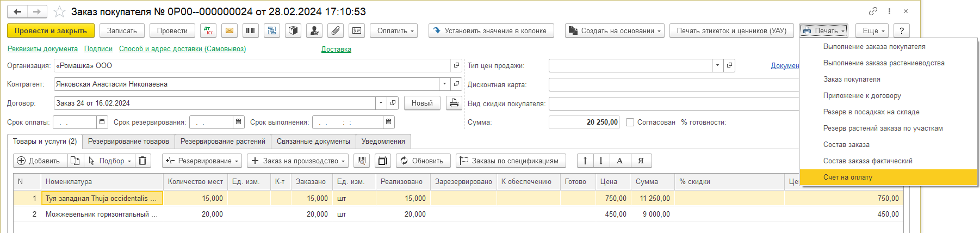Open the document structure icon
980x233 pixels.
[x=272, y=31]
